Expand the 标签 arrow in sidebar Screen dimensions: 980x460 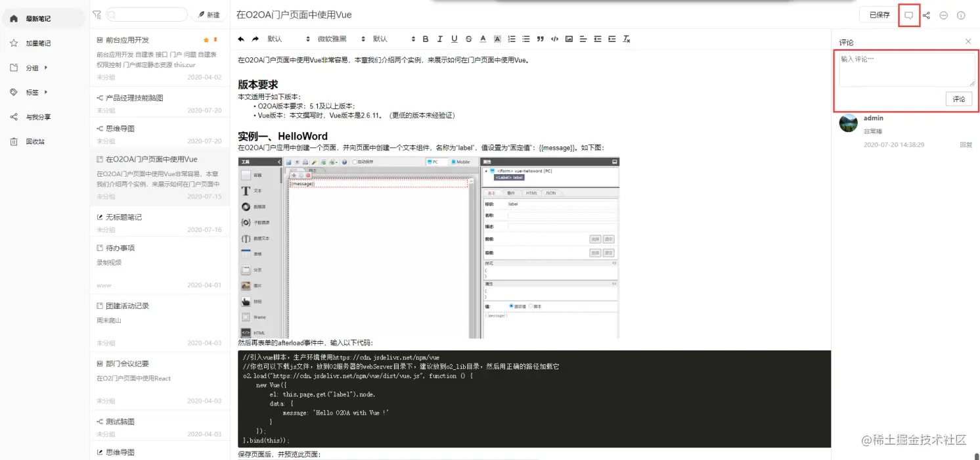pyautogui.click(x=46, y=92)
